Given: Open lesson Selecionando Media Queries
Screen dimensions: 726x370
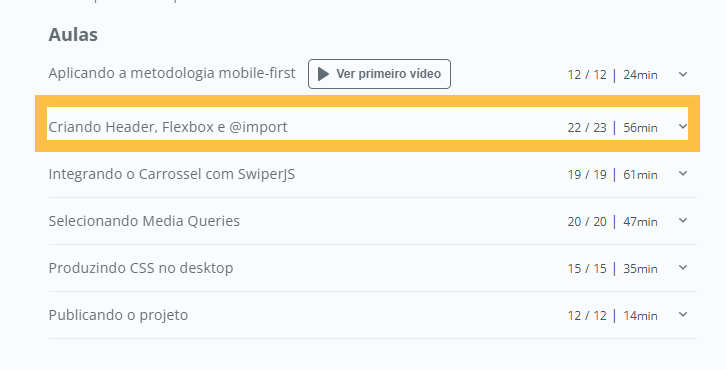Looking at the screenshot, I should [144, 221].
